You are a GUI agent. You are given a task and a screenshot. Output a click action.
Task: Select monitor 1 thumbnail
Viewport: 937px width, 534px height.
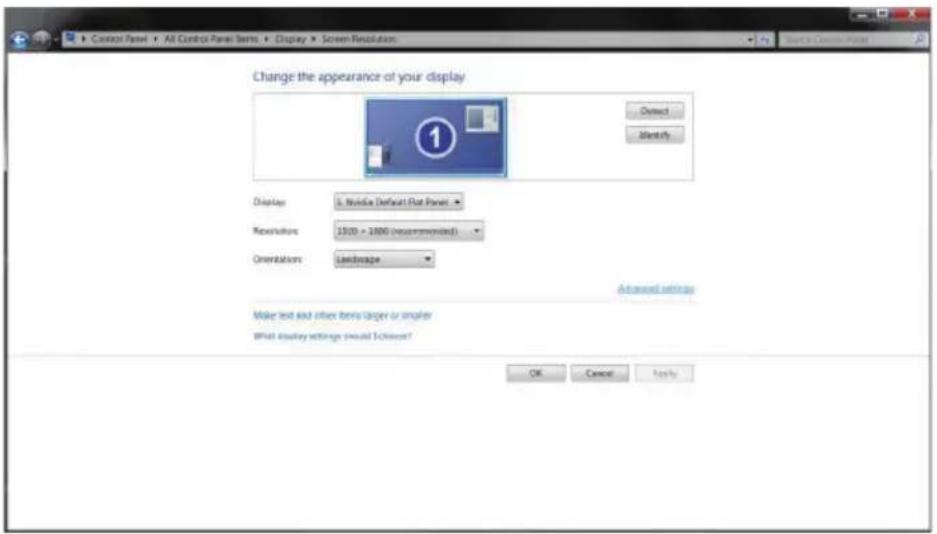pos(436,137)
